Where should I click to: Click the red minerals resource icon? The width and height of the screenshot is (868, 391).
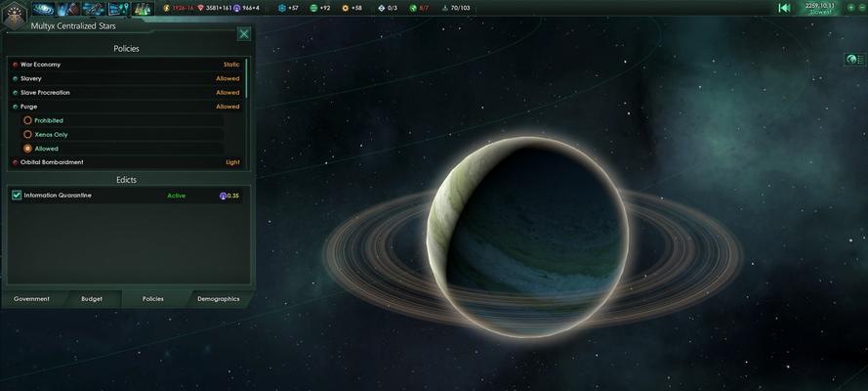click(200, 8)
